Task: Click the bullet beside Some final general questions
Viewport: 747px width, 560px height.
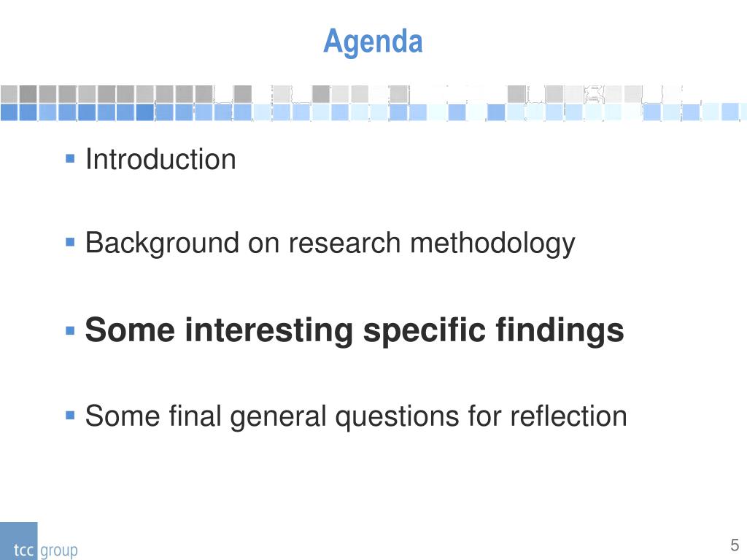Action: click(70, 416)
